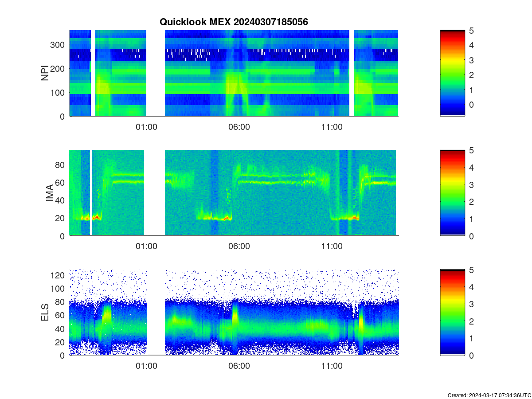Click the 06:00 tick under IMA plot
Image resolution: width=532 pixels, height=399 pixels.
click(x=239, y=246)
